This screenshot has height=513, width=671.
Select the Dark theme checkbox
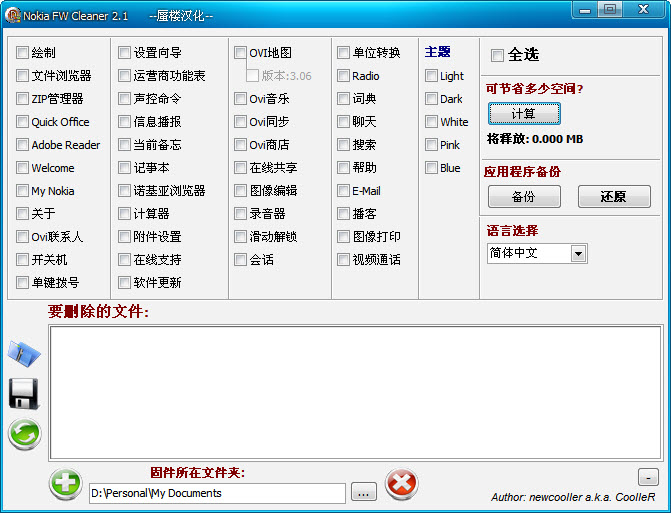tap(432, 99)
